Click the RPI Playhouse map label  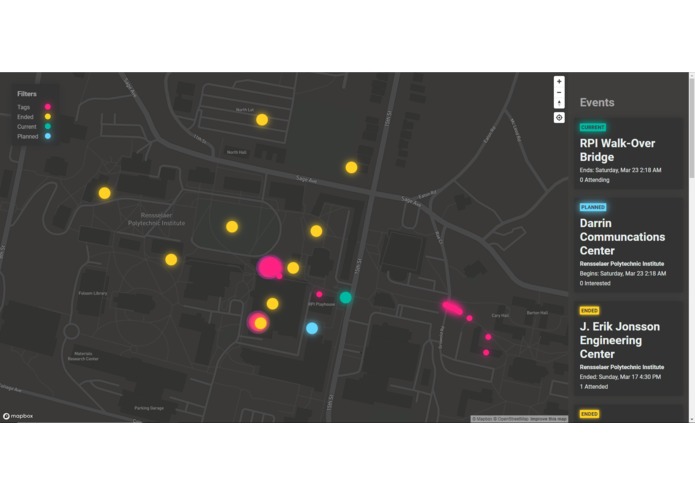(x=322, y=304)
